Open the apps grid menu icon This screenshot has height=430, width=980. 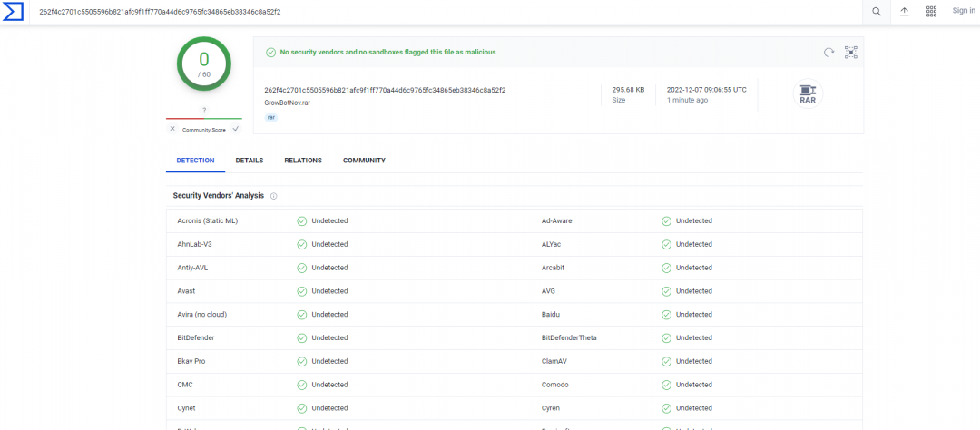coord(931,12)
